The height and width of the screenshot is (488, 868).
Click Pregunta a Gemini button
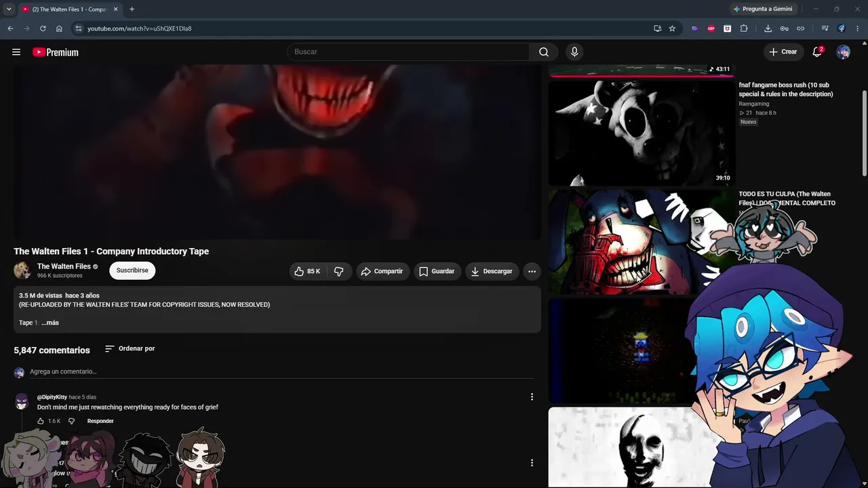[763, 9]
